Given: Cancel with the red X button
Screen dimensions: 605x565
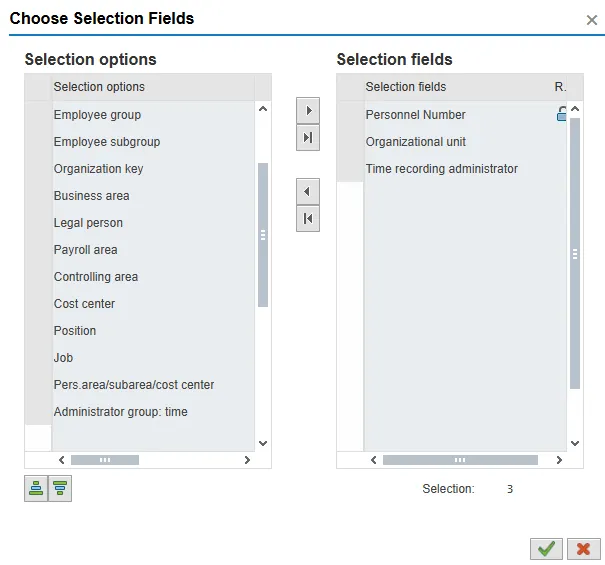Looking at the screenshot, I should coord(582,549).
